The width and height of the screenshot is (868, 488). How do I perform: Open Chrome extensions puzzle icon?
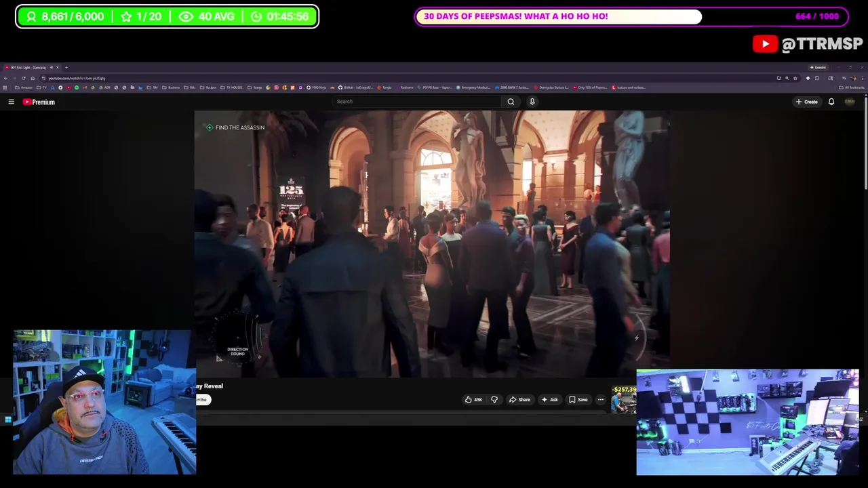click(817, 78)
